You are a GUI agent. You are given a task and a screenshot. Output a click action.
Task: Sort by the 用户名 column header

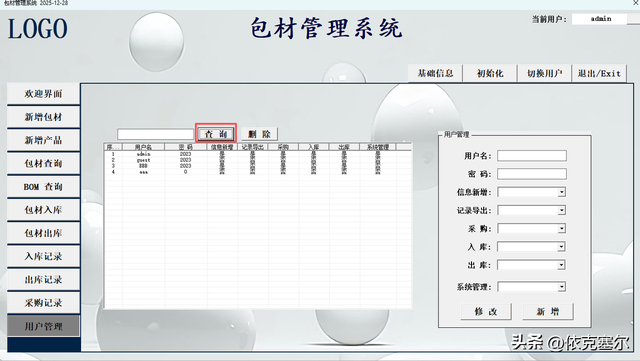click(143, 147)
